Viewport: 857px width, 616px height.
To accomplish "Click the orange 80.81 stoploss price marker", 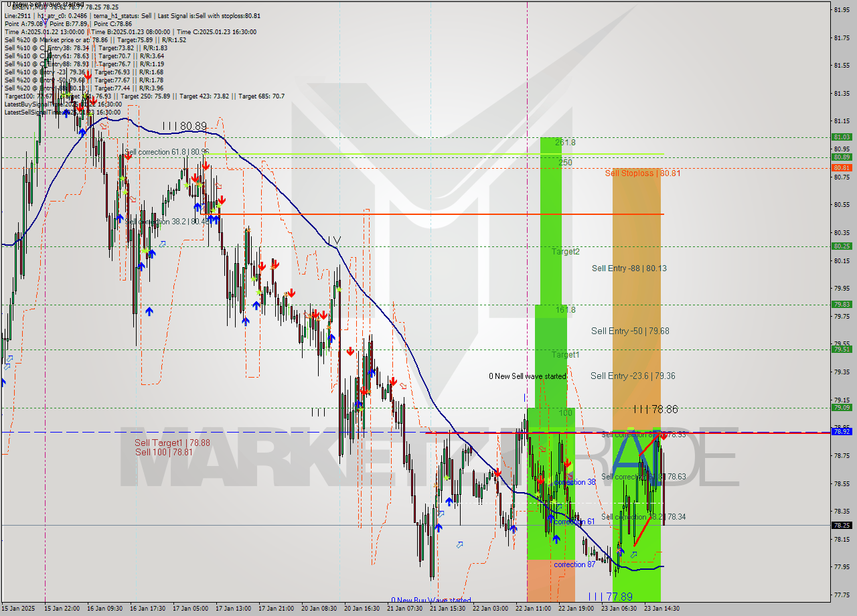I will pyautogui.click(x=842, y=167).
